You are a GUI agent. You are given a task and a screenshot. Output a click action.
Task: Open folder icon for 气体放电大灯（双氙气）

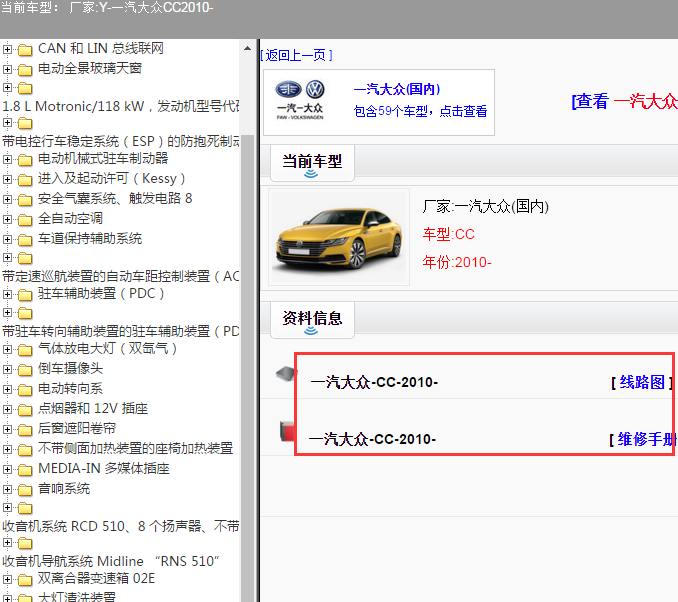[x=25, y=349]
